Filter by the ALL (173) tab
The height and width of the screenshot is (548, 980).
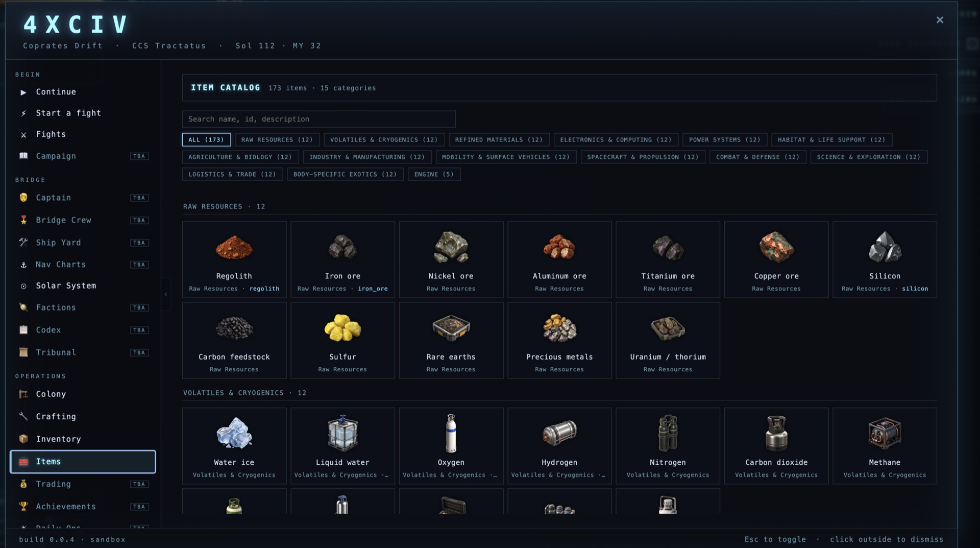(x=206, y=140)
